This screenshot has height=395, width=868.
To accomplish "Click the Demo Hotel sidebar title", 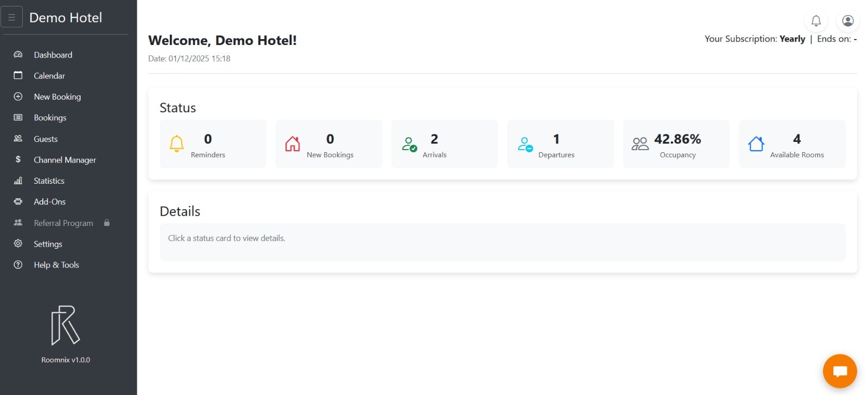I will tap(66, 17).
